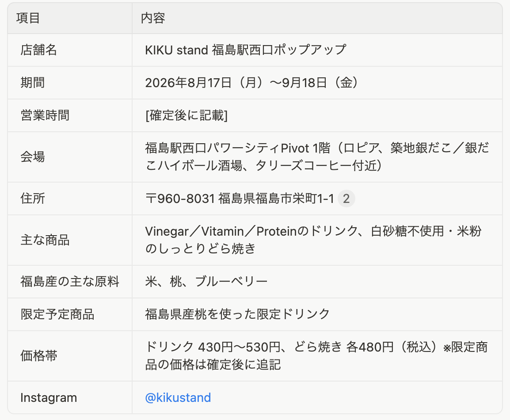The width and height of the screenshot is (510, 420).
Task: Click the 期間 row label
Action: [33, 83]
